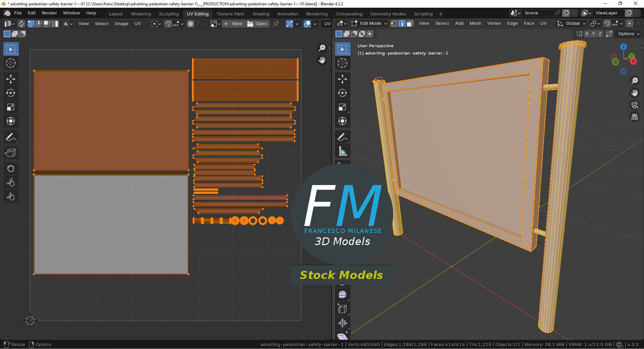Switch to the Shading workspace tab
This screenshot has height=349, width=644.
[x=261, y=14]
